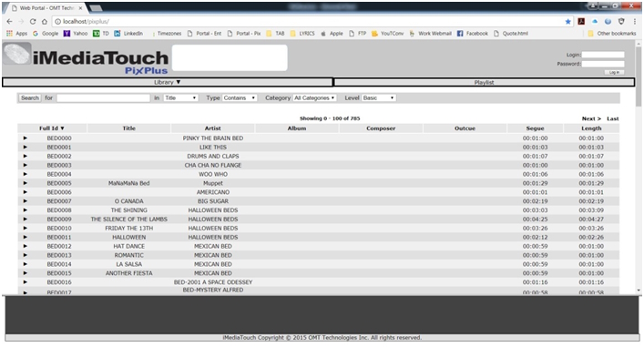Go to the Next results page
This screenshot has width=644, height=347.
click(591, 118)
